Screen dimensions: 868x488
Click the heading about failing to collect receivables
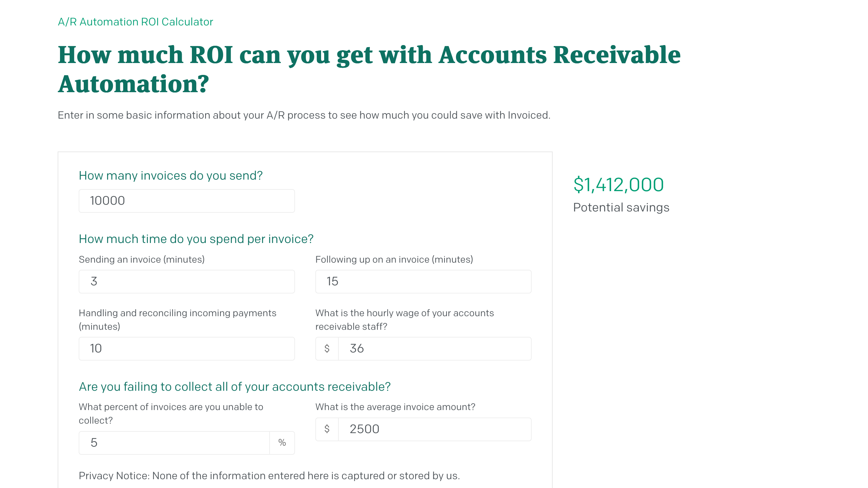pos(235,386)
